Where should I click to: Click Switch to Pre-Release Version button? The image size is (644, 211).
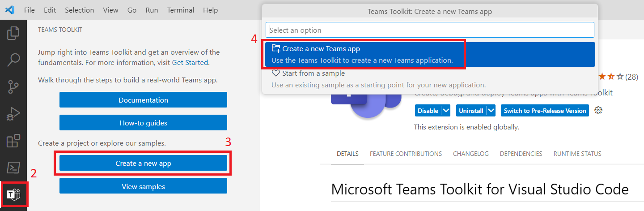pyautogui.click(x=545, y=111)
